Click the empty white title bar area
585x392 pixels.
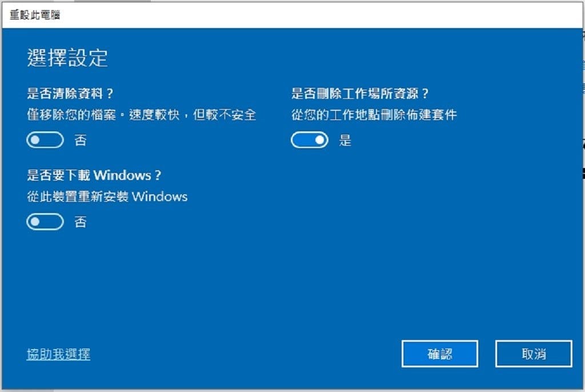(x=321, y=15)
